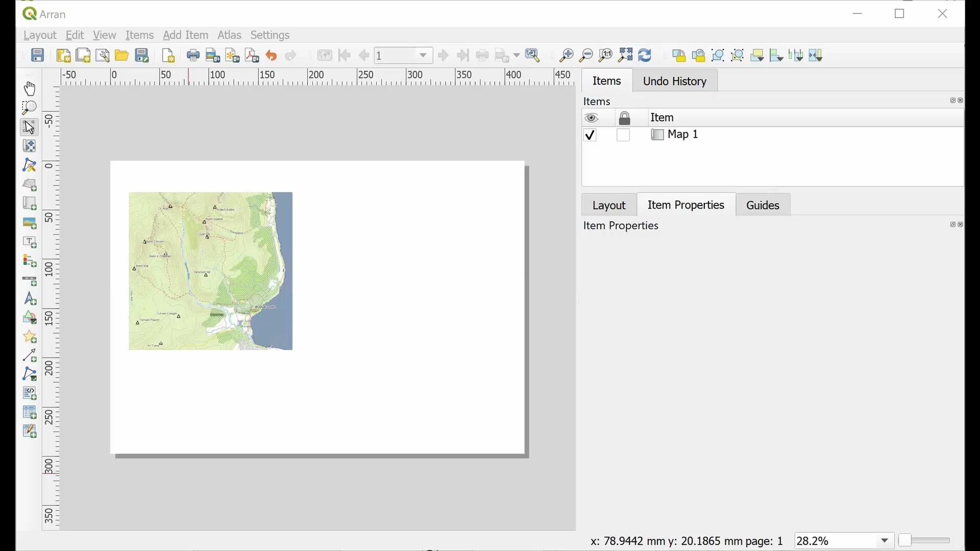This screenshot has width=980, height=551.
Task: Lock the Map 1 item via its checkbox
Action: (x=623, y=135)
